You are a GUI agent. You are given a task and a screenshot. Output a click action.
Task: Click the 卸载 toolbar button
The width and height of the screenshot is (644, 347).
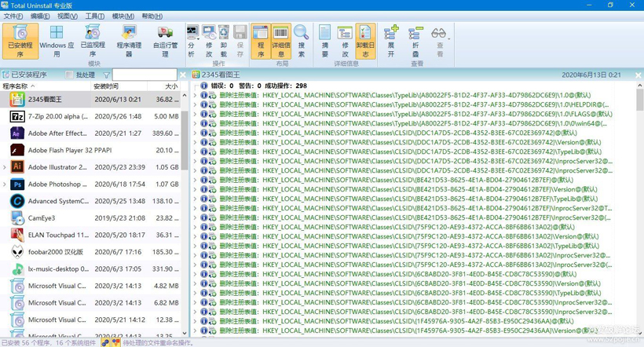click(224, 41)
